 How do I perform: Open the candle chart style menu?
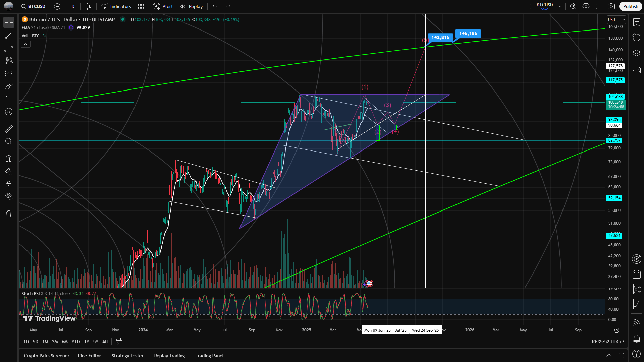(x=89, y=6)
